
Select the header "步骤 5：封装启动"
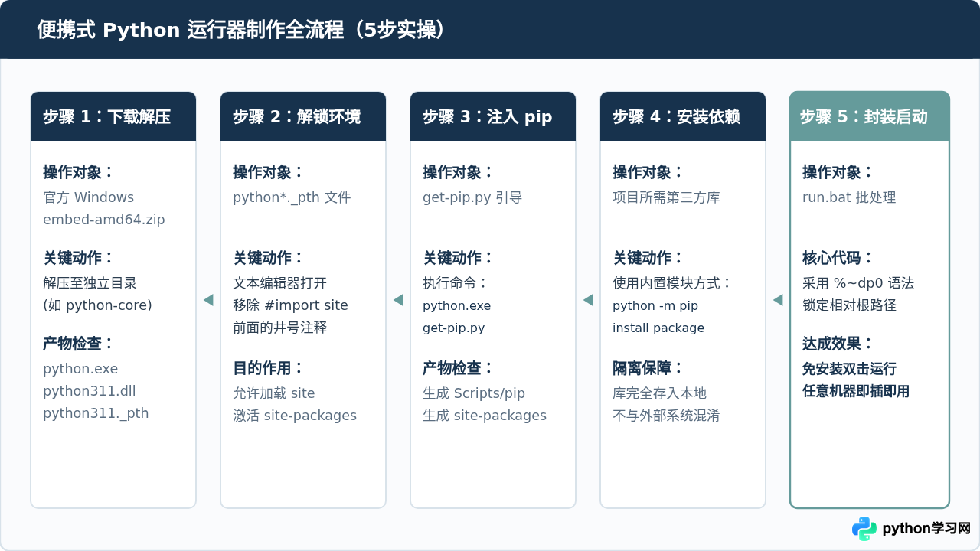click(870, 116)
